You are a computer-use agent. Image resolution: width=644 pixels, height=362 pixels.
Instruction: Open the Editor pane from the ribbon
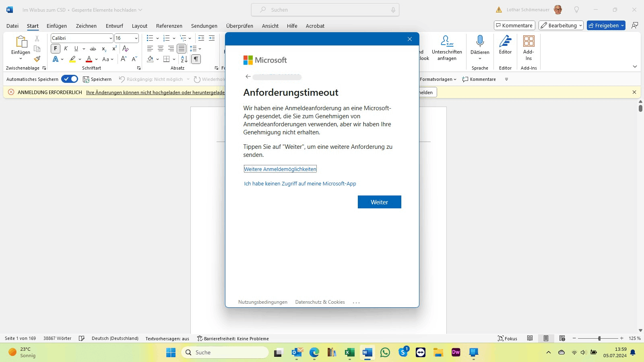[505, 45]
